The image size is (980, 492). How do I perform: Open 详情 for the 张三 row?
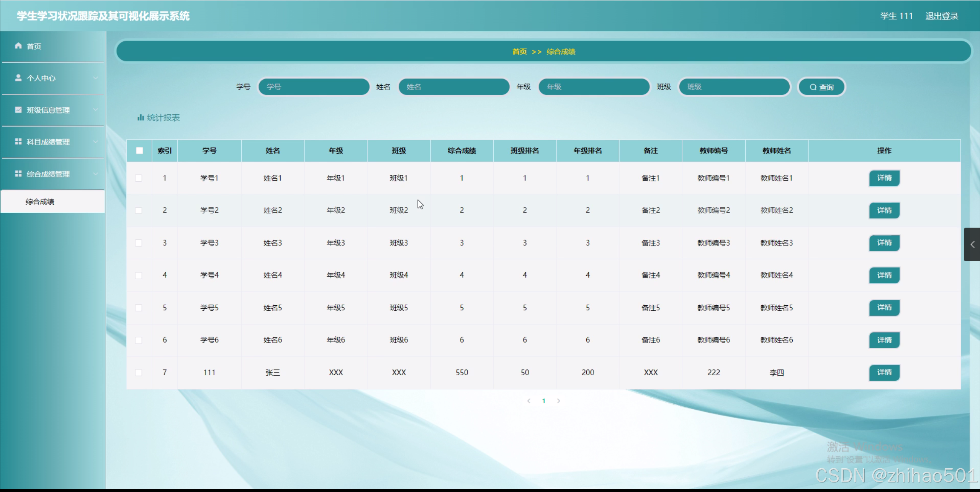884,373
